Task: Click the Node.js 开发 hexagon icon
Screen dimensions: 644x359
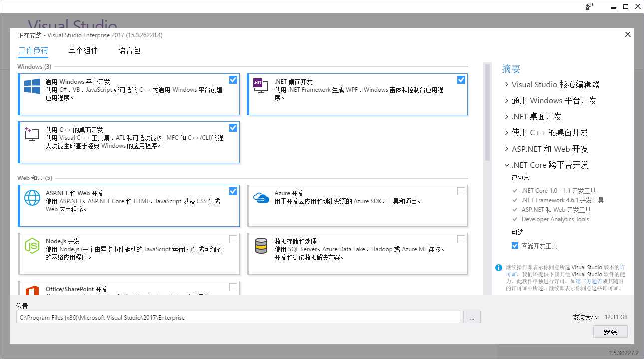Action: [32, 246]
